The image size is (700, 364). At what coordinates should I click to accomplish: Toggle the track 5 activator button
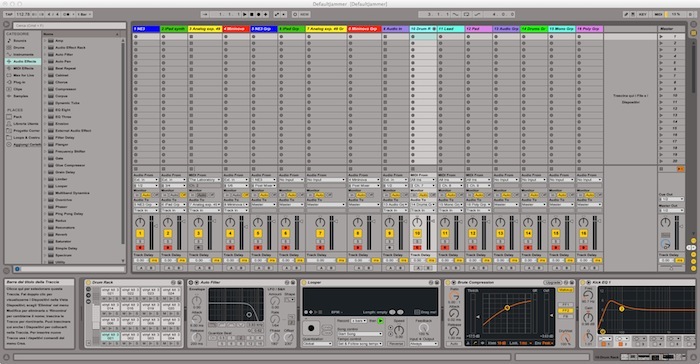pos(258,233)
